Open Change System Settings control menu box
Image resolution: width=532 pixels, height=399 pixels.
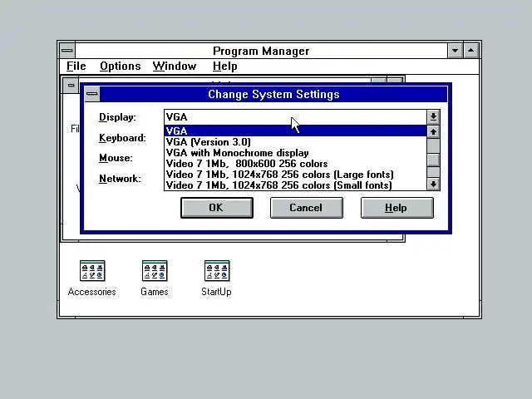coord(92,94)
